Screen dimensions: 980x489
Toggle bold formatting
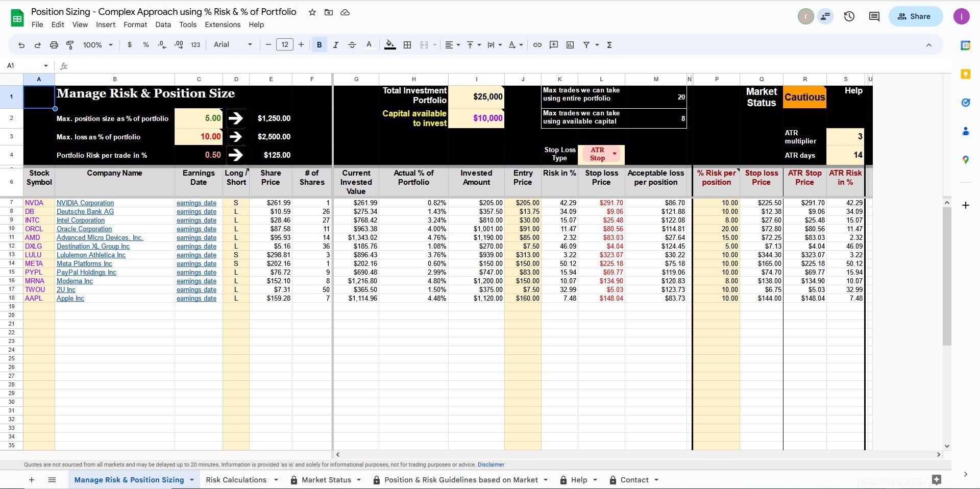(319, 45)
